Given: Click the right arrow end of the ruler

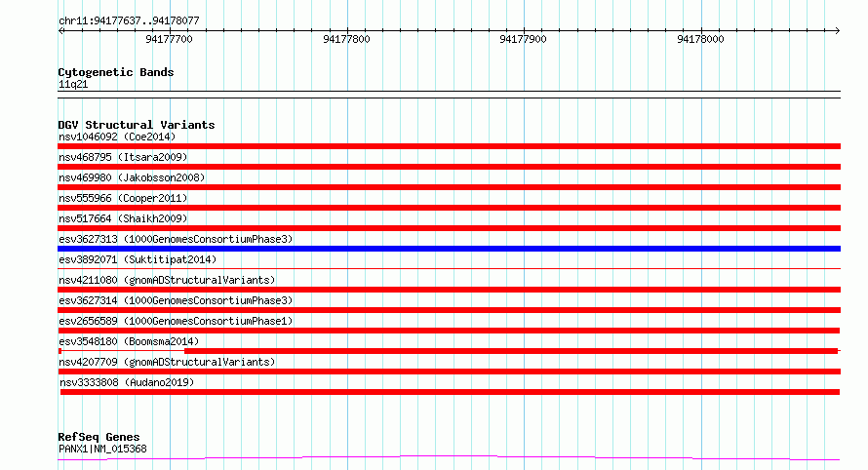Looking at the screenshot, I should [838, 30].
